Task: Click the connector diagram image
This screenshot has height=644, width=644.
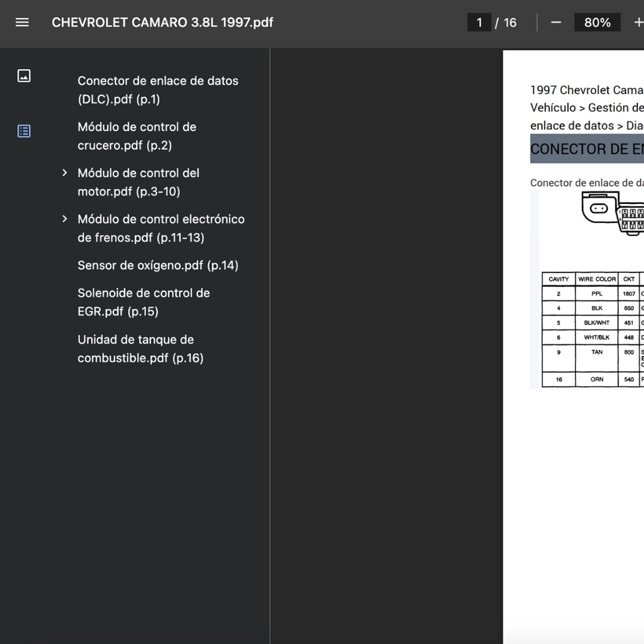Action: tap(613, 214)
